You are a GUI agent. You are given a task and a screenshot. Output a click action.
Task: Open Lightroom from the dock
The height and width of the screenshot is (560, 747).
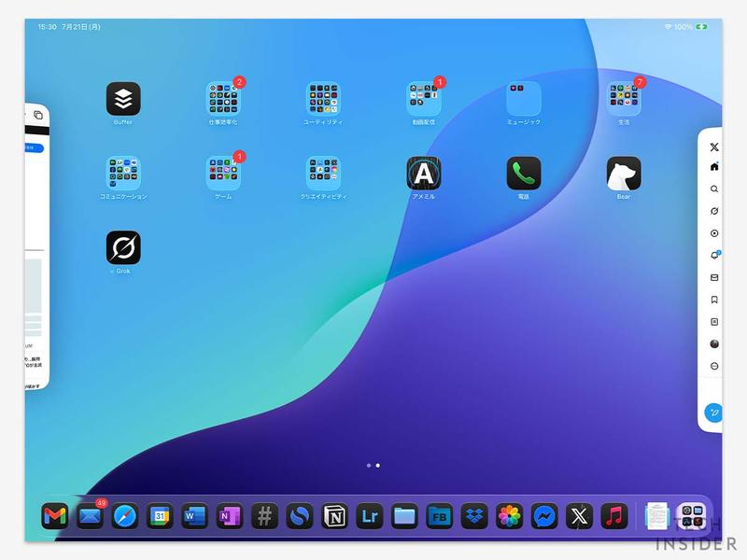tap(370, 515)
